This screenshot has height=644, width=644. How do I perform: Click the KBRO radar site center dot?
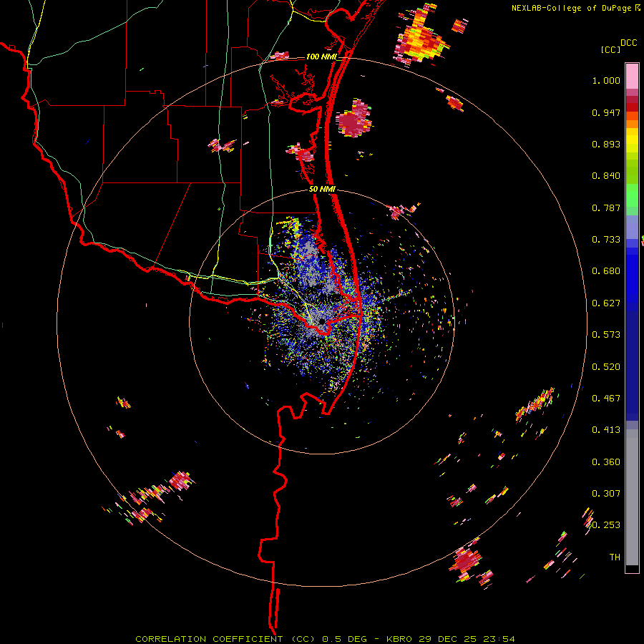[x=321, y=322]
